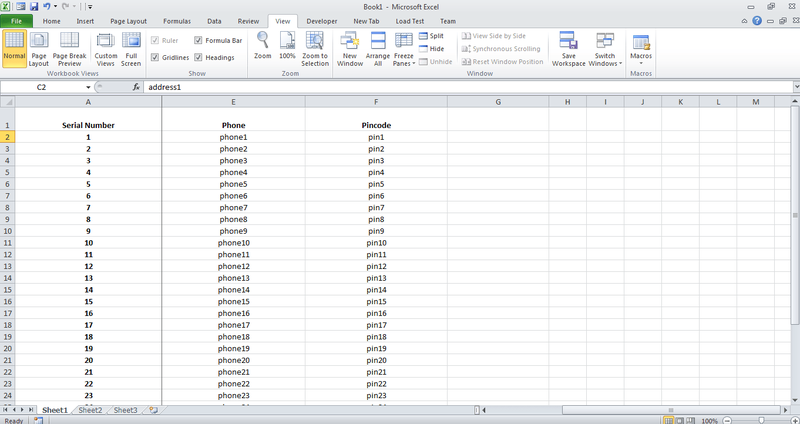Switch to Page Layout view
This screenshot has height=424, width=800.
(39, 49)
